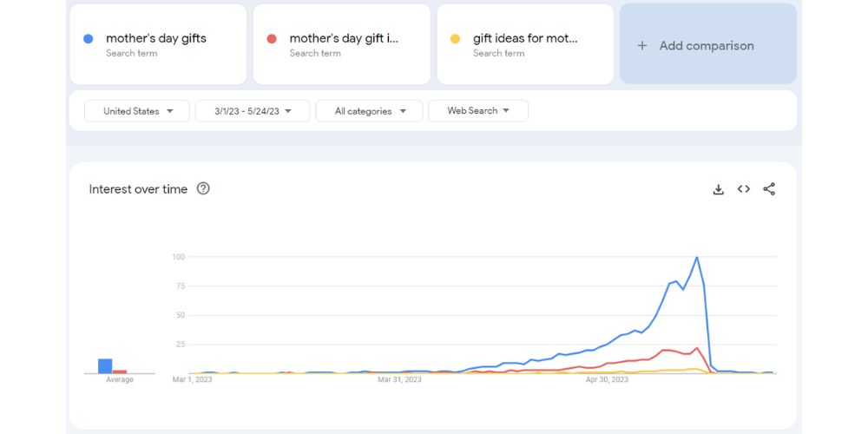Click the embed code icon
This screenshot has width=868, height=434.
tap(744, 189)
